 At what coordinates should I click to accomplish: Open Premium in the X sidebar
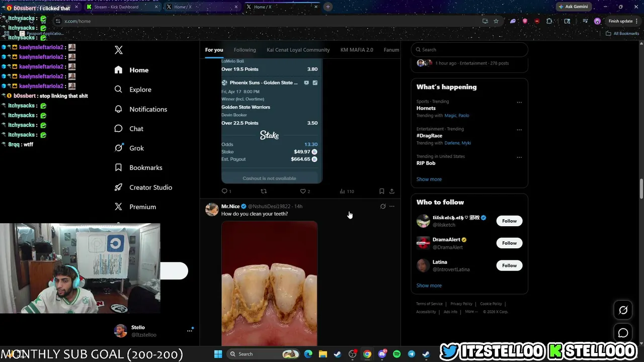point(135,207)
